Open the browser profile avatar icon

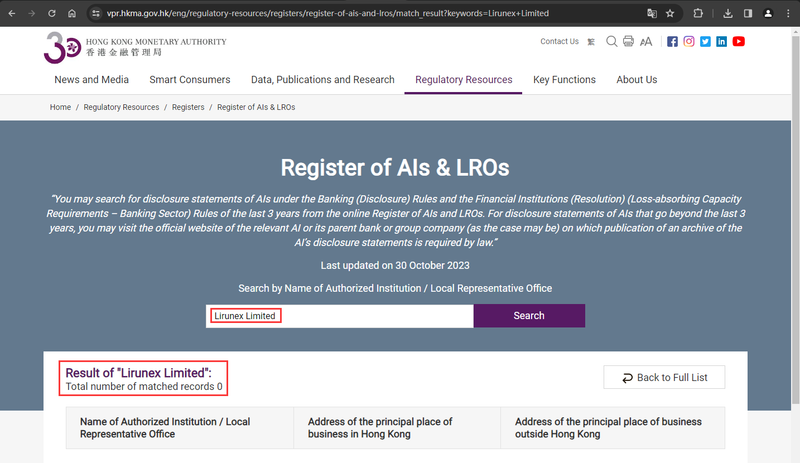click(x=768, y=13)
